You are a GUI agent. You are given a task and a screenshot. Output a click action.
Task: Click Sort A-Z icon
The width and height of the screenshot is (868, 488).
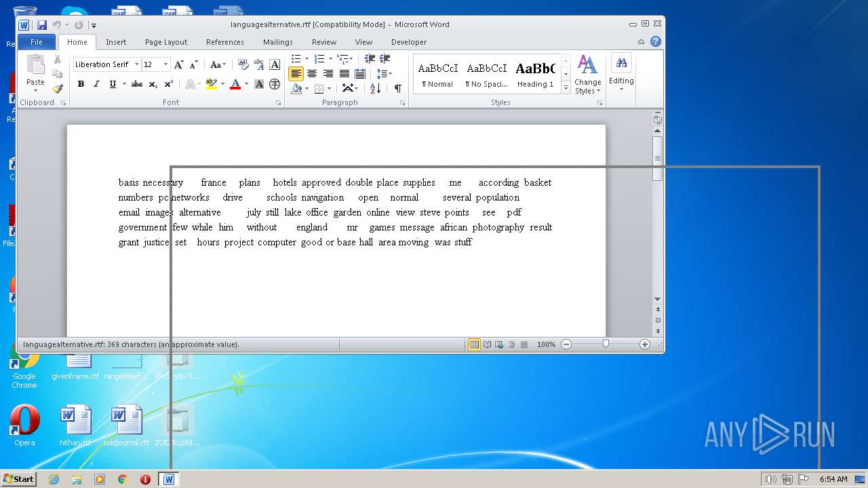[375, 88]
